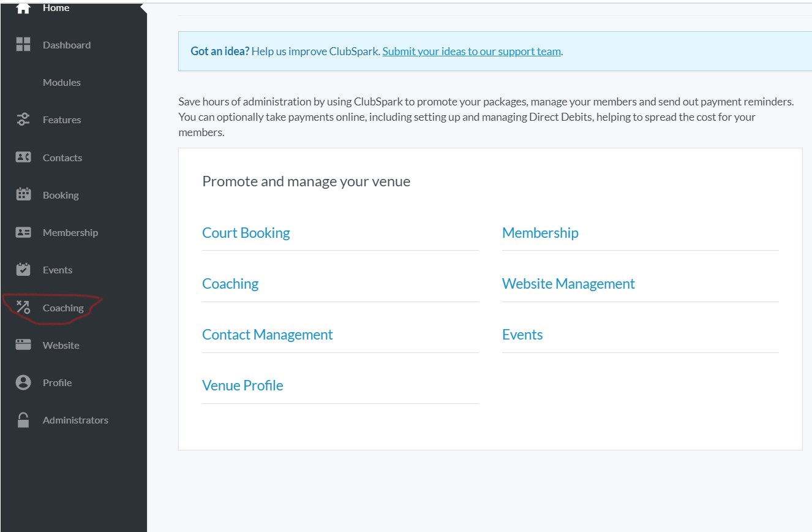
Task: Click the Membership ID card icon
Action: click(23, 232)
